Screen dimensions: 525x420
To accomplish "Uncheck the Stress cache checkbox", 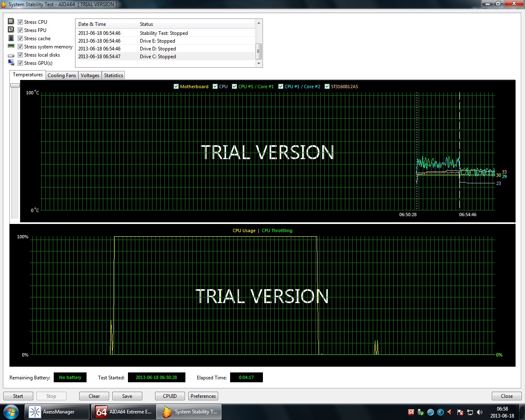I will click(x=21, y=38).
